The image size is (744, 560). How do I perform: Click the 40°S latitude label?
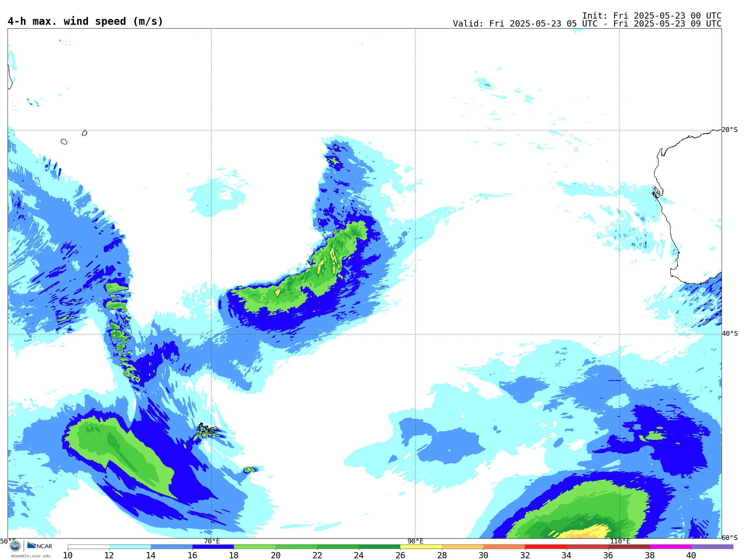(x=730, y=334)
